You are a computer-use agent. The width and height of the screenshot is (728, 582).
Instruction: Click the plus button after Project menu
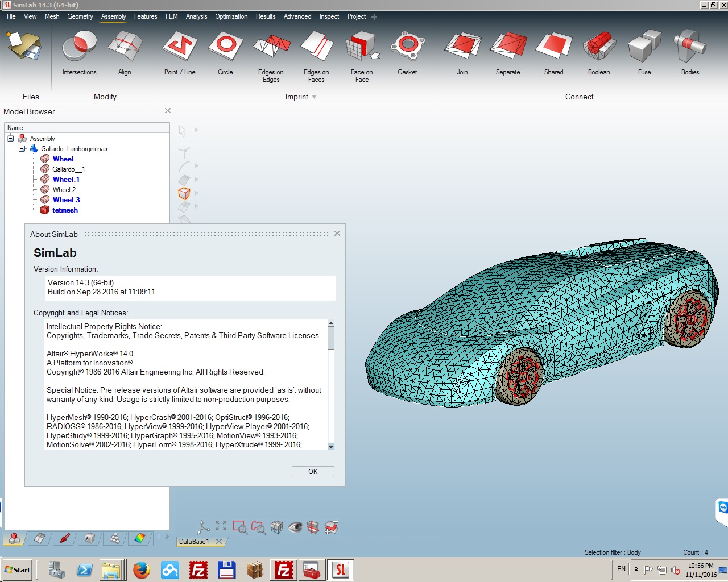click(374, 17)
